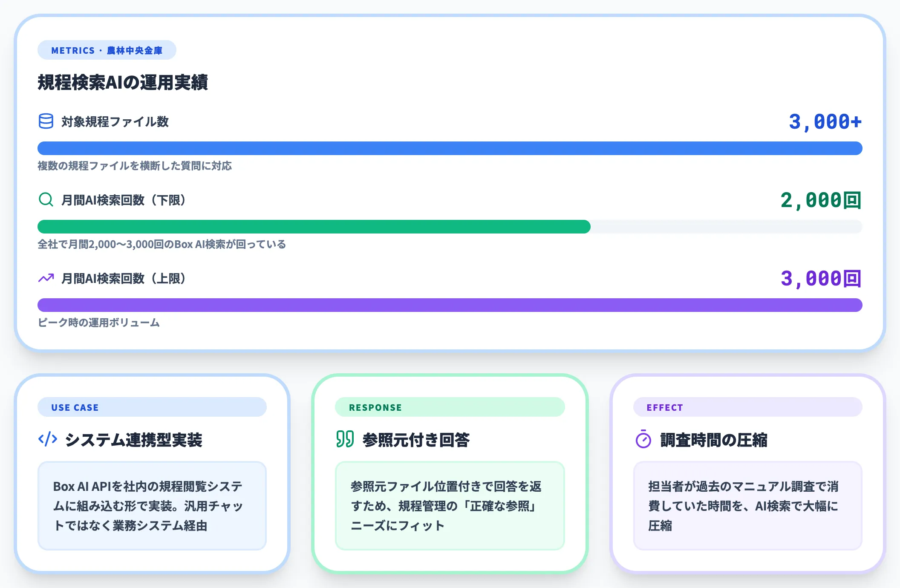Click the code brackets icon next to システム連携型実装

click(x=48, y=439)
